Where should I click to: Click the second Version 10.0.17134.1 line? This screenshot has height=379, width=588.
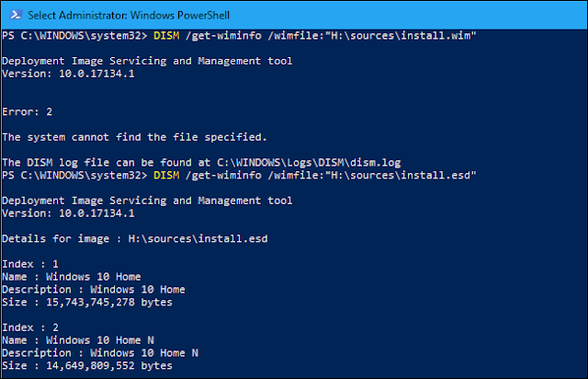[x=69, y=212]
